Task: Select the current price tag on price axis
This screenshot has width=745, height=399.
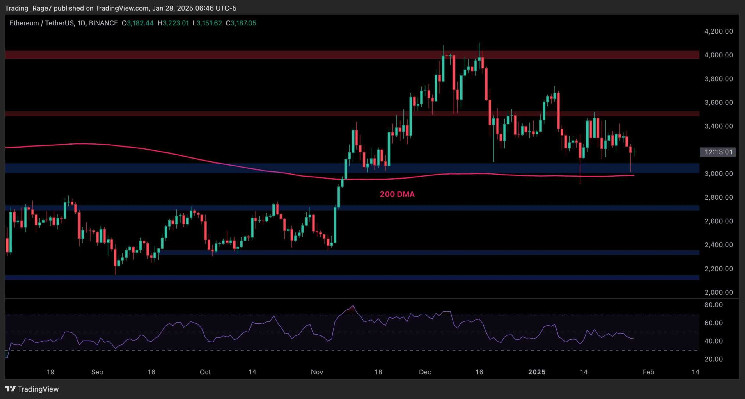Action: click(x=717, y=152)
